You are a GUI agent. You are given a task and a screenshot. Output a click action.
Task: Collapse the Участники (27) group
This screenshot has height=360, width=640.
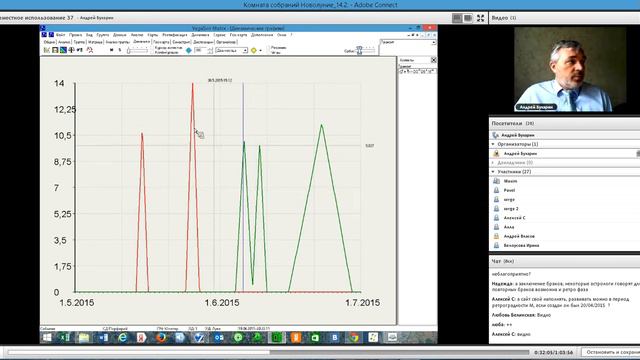pyautogui.click(x=493, y=172)
